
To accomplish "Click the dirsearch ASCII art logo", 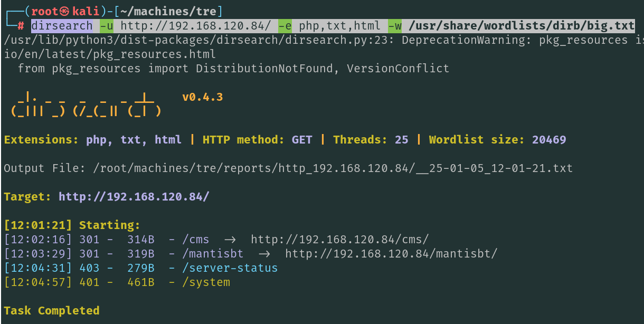I will coord(86,104).
